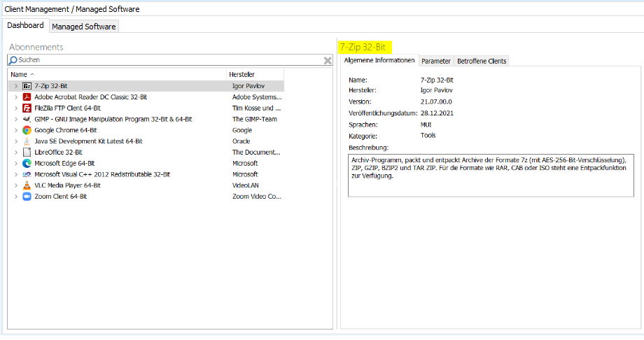Open the Parameter tab
The image size is (644, 340).
pyautogui.click(x=435, y=61)
